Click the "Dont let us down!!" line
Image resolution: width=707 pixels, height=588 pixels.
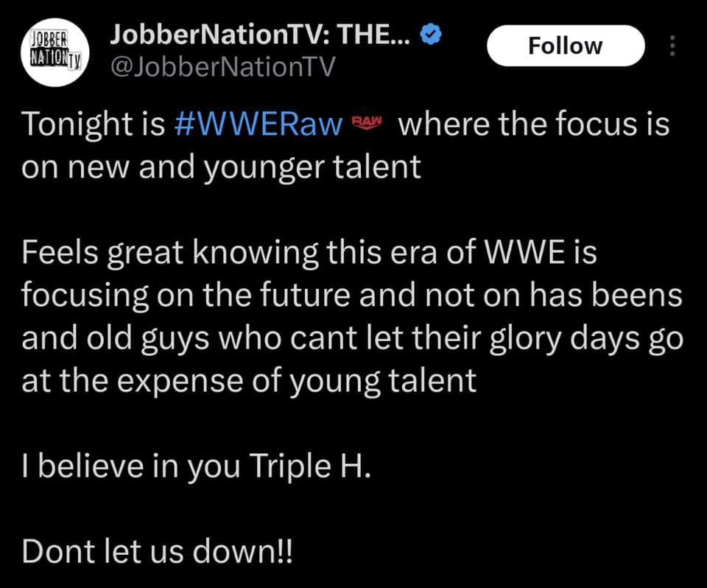[x=156, y=552]
